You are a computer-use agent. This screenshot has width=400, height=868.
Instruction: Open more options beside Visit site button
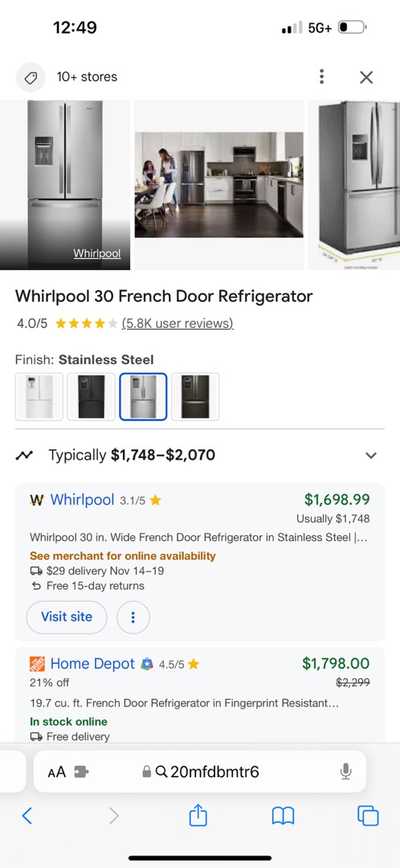[133, 616]
